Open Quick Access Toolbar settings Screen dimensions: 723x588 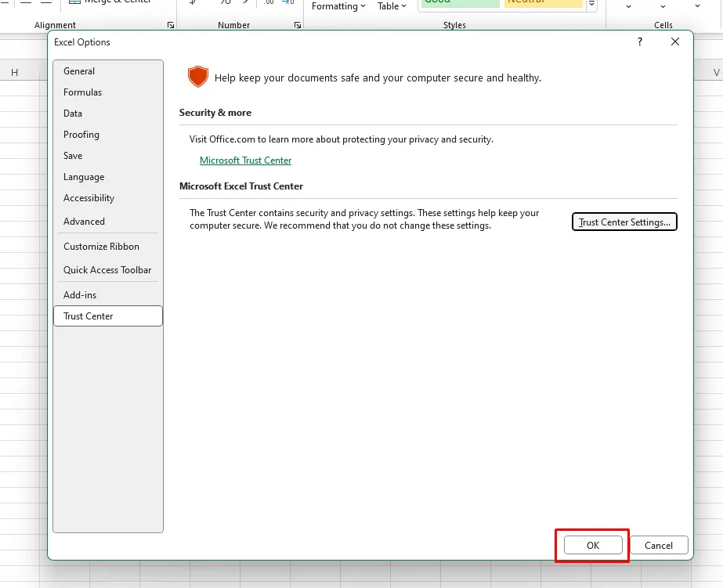[x=107, y=270]
